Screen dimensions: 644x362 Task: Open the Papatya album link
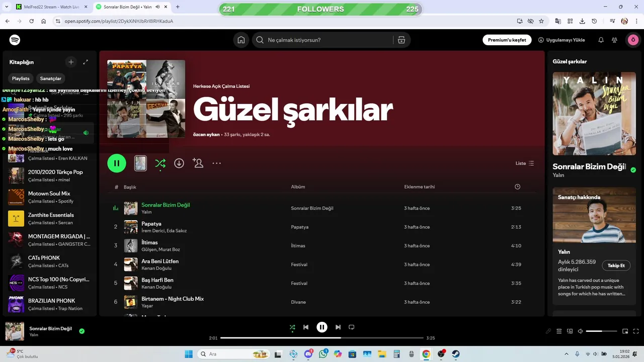point(299,227)
